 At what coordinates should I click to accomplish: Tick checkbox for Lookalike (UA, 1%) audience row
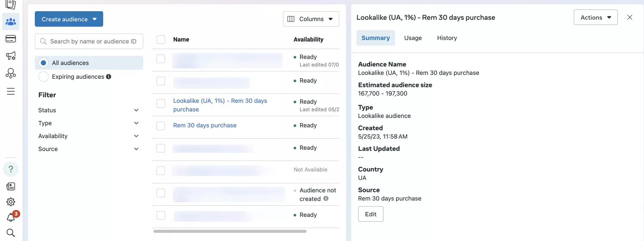[x=161, y=104]
